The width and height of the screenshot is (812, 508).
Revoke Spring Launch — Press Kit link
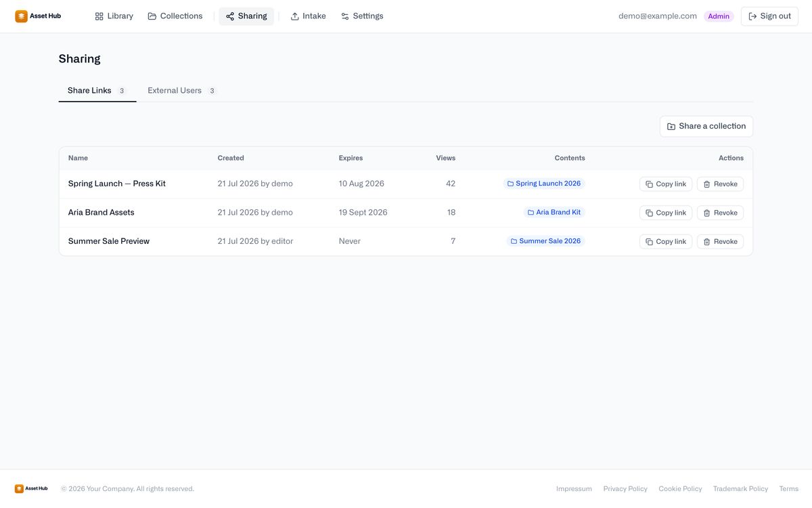[720, 184]
